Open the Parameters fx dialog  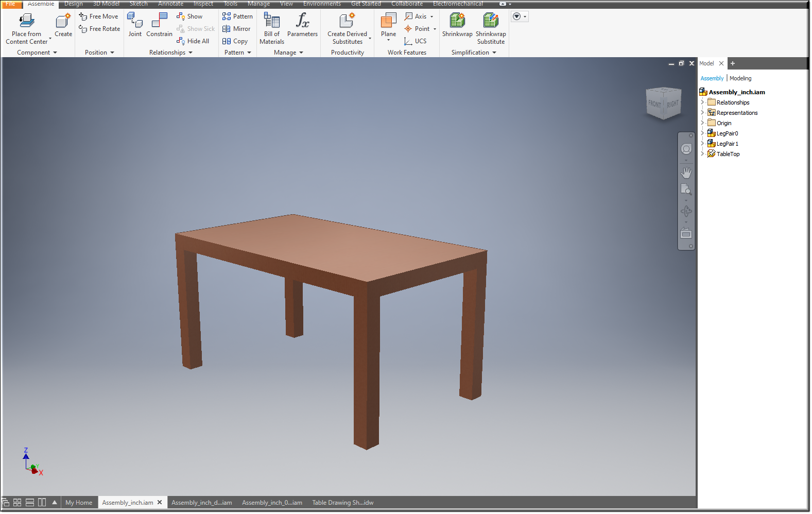(x=302, y=25)
